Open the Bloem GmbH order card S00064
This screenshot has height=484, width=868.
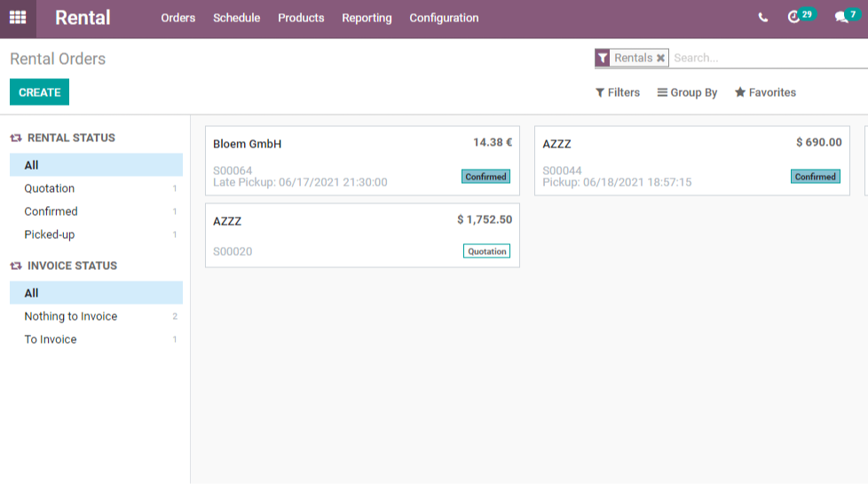(x=362, y=161)
